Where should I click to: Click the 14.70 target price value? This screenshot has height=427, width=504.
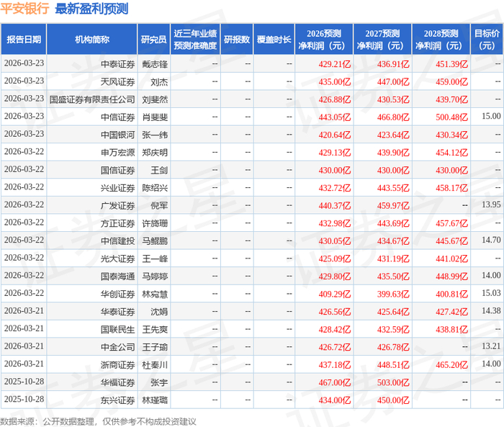[491, 240]
